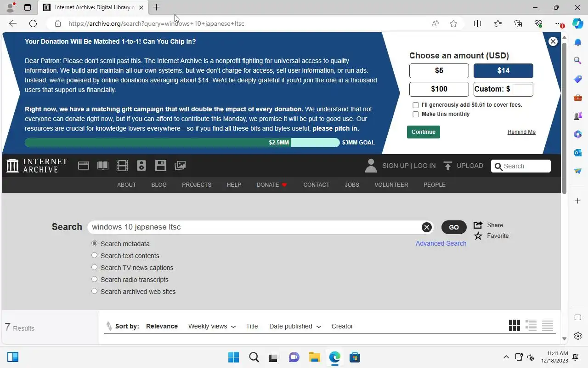
Task: Open Edge sidebar search icon
Action: coord(578,60)
